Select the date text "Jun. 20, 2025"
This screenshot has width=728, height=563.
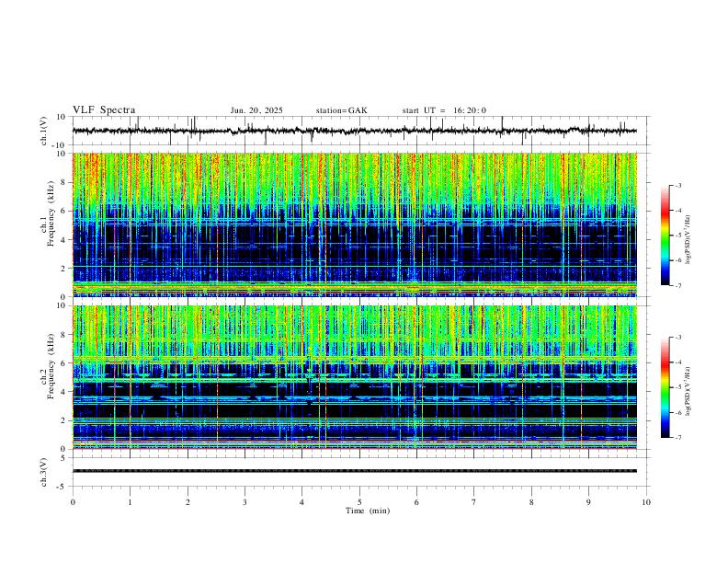pos(256,110)
